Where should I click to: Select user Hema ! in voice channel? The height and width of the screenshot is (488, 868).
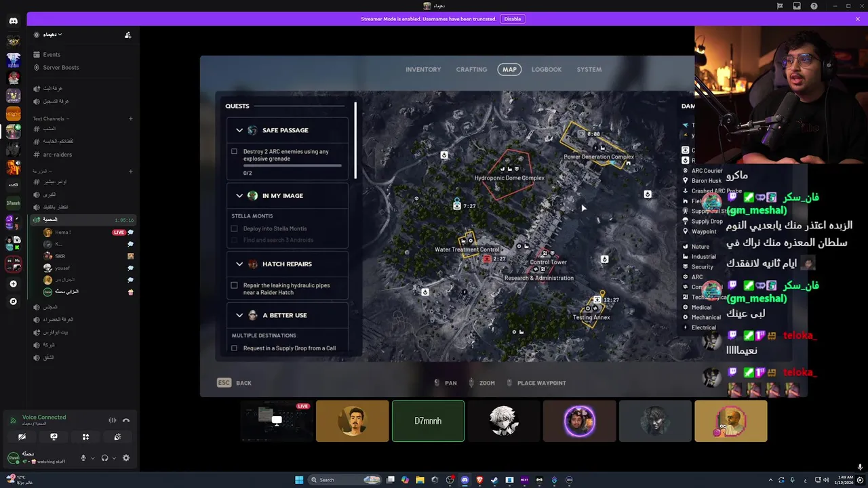point(63,232)
